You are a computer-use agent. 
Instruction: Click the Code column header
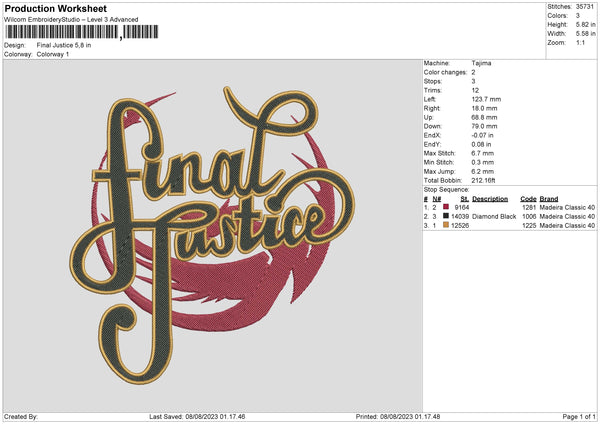point(528,199)
